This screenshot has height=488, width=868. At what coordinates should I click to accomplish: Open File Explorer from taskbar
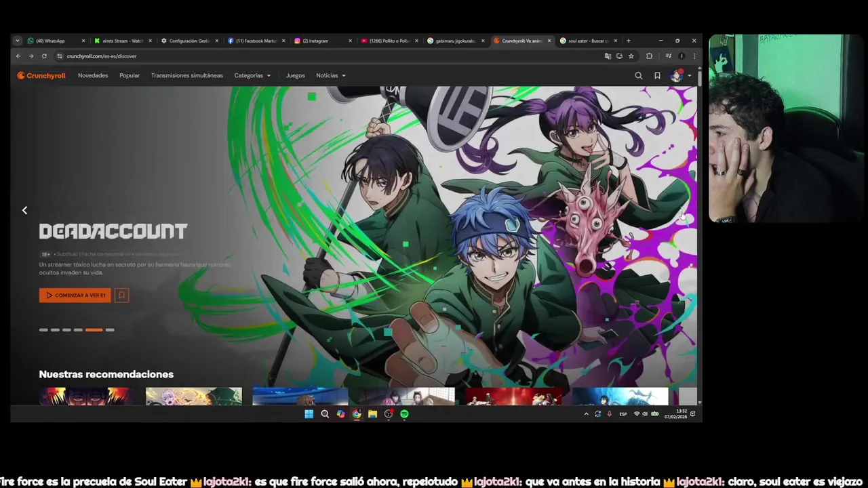(372, 414)
